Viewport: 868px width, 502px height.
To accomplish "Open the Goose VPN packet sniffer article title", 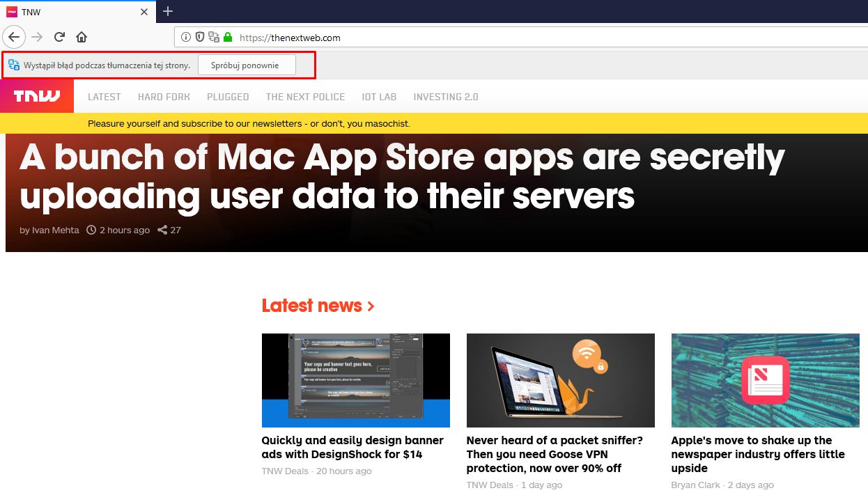I will pyautogui.click(x=555, y=454).
